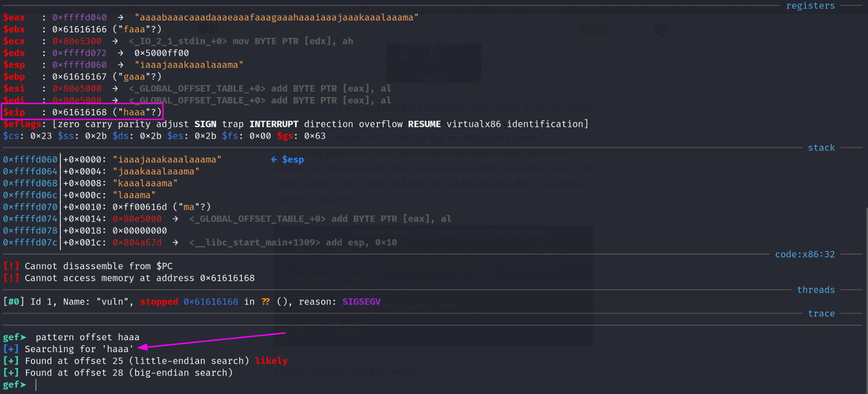Click the [!] marker before 'Cannot access memory'
Viewport: 868px width, 394px height.
coord(11,278)
